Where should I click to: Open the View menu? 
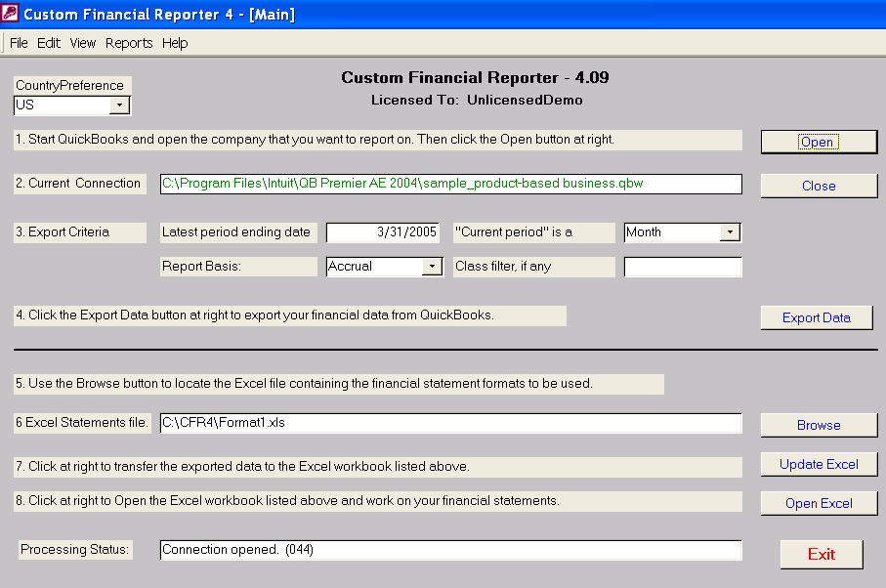(x=83, y=43)
